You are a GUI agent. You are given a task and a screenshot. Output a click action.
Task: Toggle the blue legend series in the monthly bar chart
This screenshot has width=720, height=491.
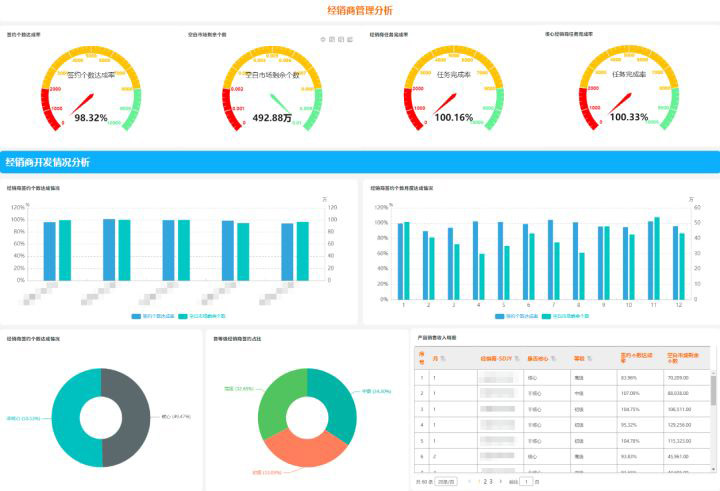point(516,316)
